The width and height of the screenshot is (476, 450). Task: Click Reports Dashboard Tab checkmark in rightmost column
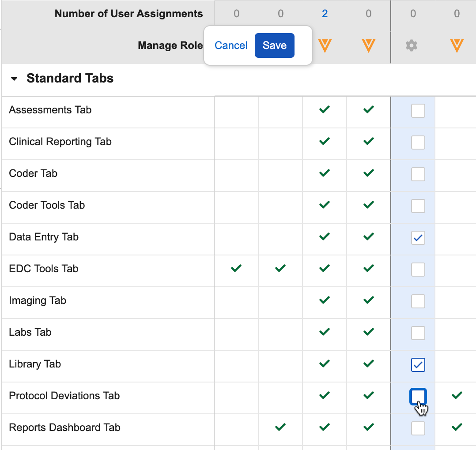tap(457, 427)
